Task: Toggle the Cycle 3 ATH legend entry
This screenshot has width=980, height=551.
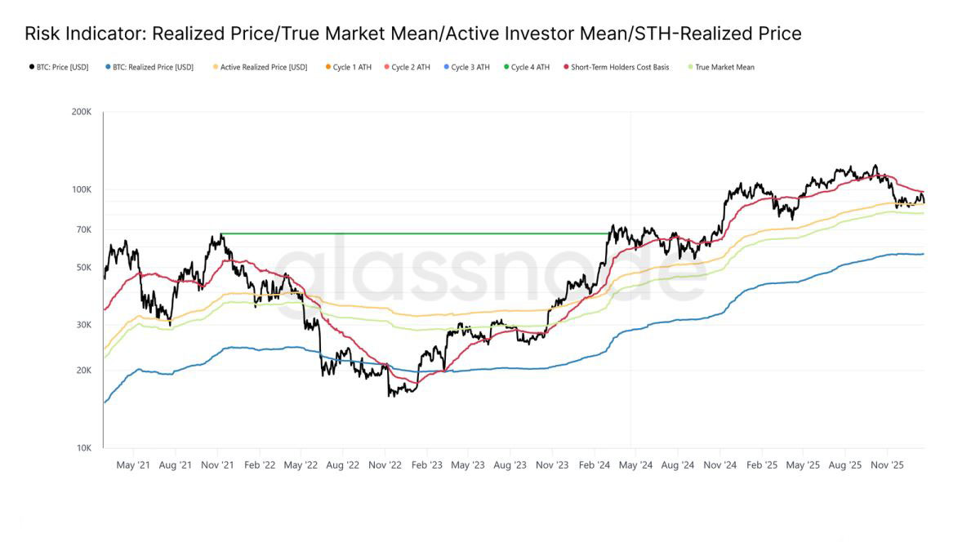Action: (x=467, y=67)
